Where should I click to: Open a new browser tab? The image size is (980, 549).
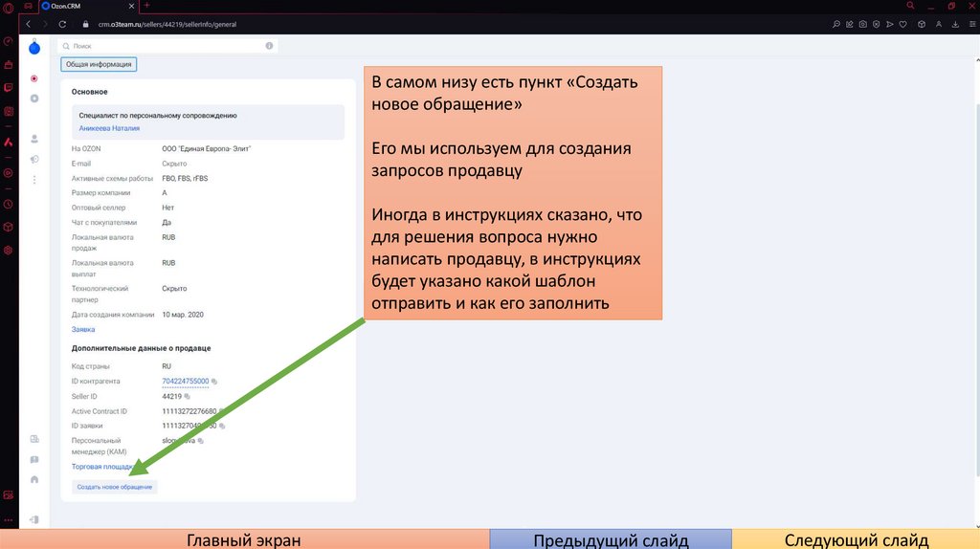146,6
